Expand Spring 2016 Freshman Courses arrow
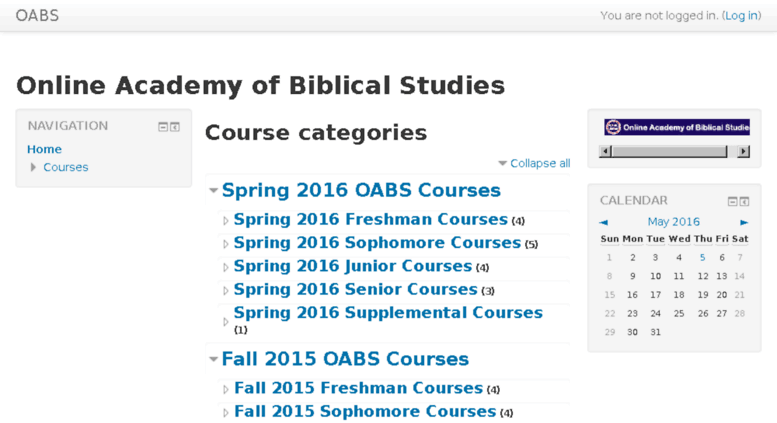Viewport: 777px width, 423px height. [x=225, y=220]
